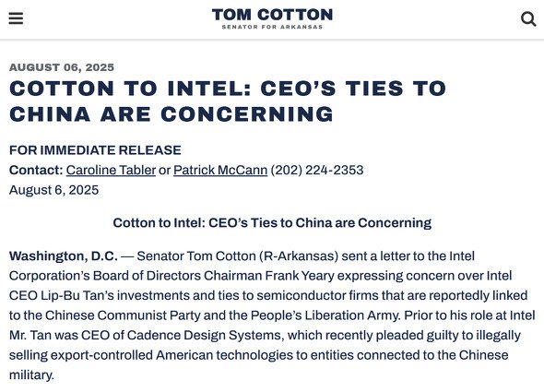Click the gray August 06, 2025 date label
The width and height of the screenshot is (544, 392).
tap(62, 67)
